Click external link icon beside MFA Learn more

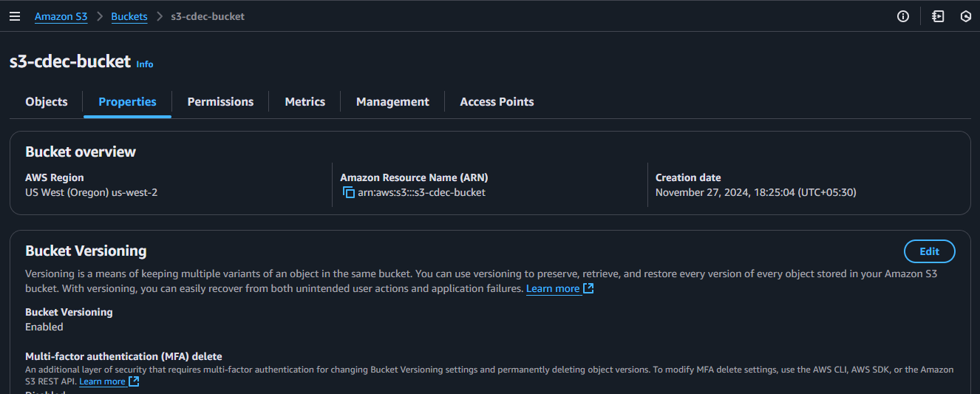coord(134,381)
